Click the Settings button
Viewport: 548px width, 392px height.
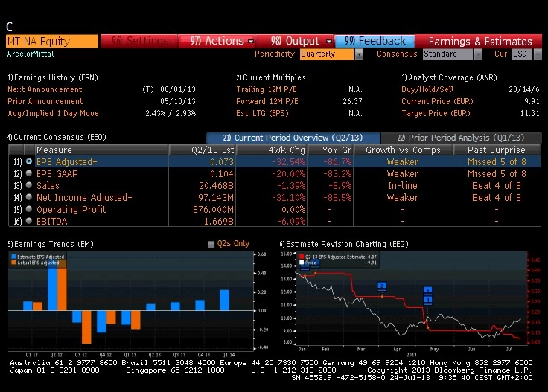[139, 41]
